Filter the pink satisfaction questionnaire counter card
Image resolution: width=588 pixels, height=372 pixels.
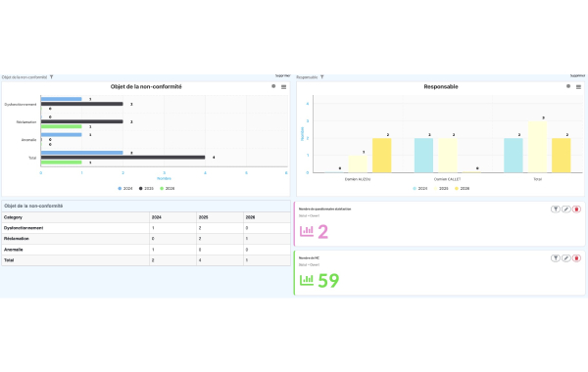(x=556, y=209)
